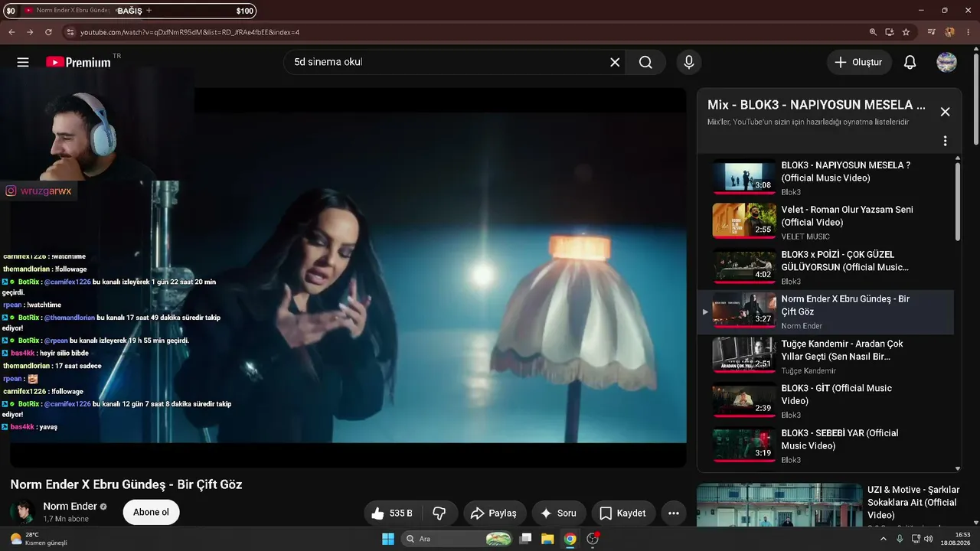Open more actions ellipsis under video

pos(674,513)
